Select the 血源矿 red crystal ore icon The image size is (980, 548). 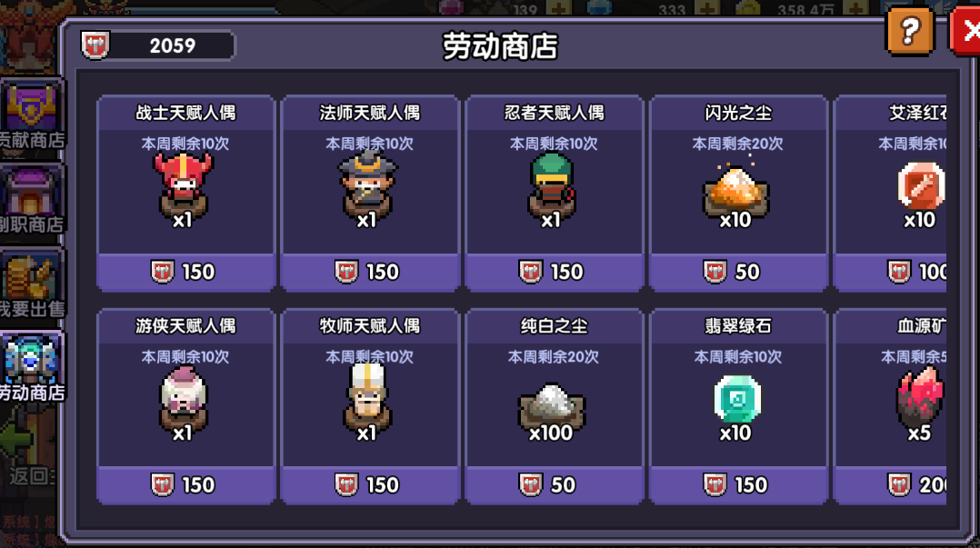click(920, 397)
